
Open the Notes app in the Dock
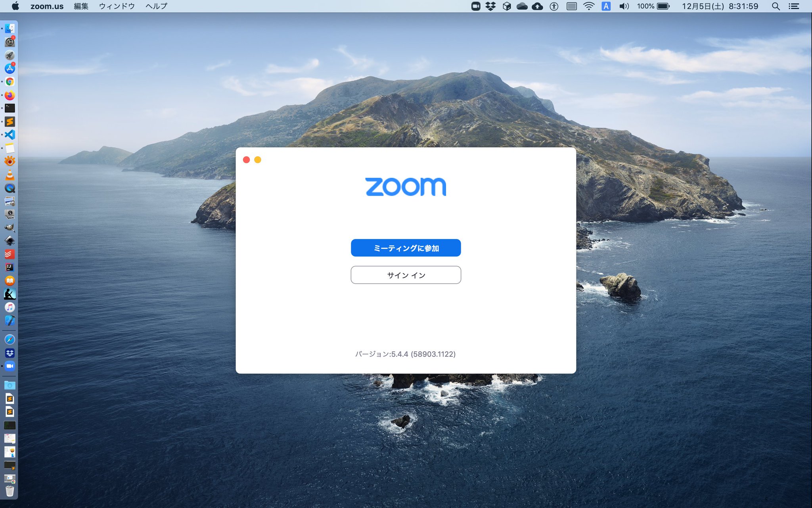coord(10,148)
